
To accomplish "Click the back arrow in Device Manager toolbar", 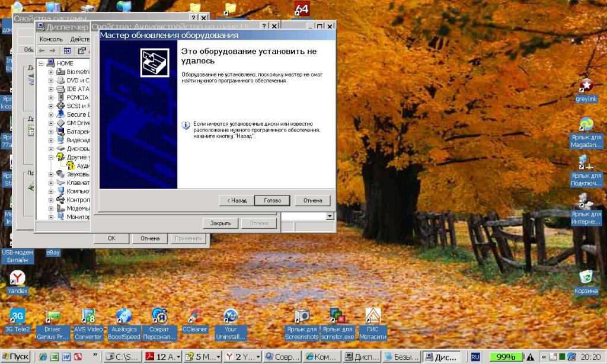I will click(x=42, y=51).
